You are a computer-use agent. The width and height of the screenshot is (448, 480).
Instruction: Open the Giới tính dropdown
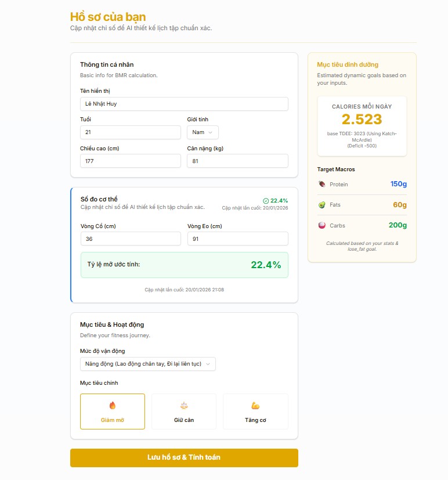[203, 132]
